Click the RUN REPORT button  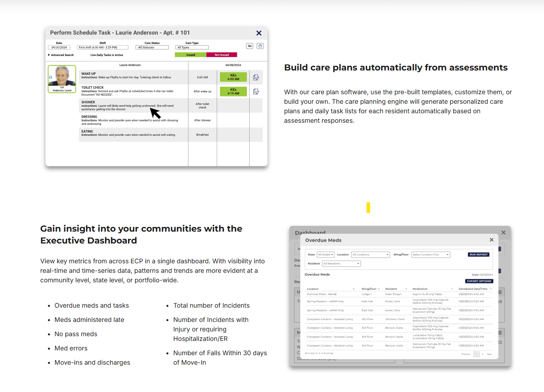(478, 255)
